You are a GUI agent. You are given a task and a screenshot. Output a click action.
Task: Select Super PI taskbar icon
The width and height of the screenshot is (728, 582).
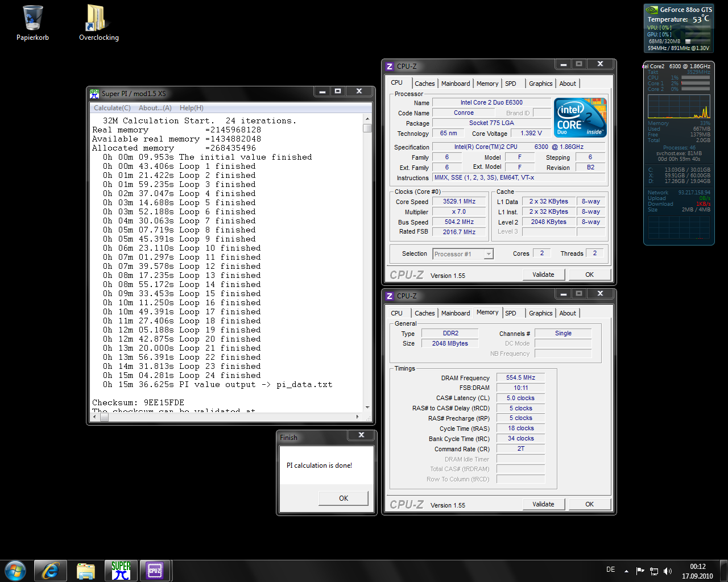coord(121,571)
